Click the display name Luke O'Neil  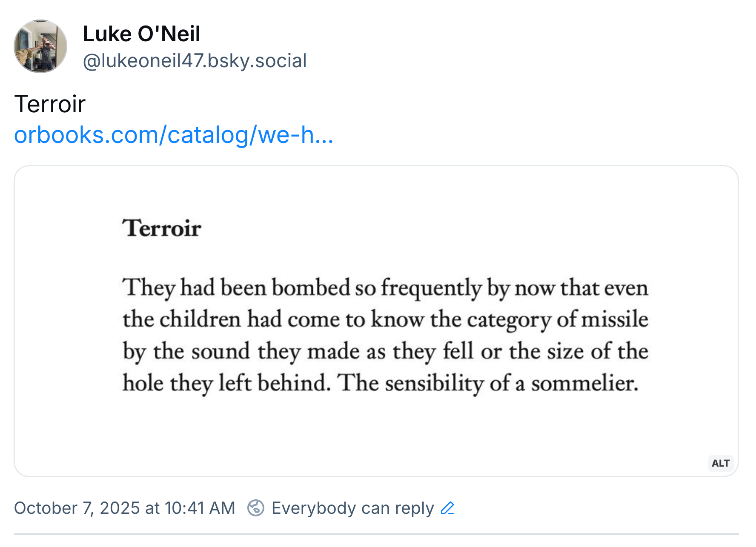pos(141,34)
